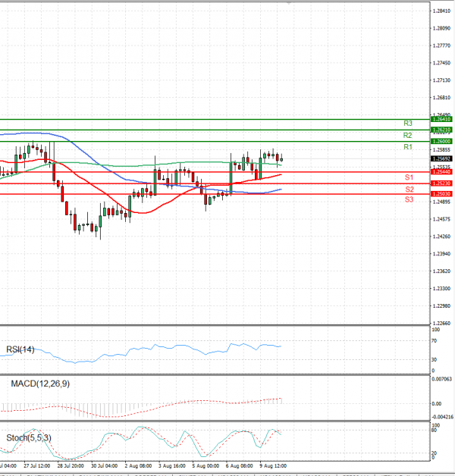This screenshot has width=455, height=476.
Task: Select the red 1.25230 price tag
Action: 441,183
